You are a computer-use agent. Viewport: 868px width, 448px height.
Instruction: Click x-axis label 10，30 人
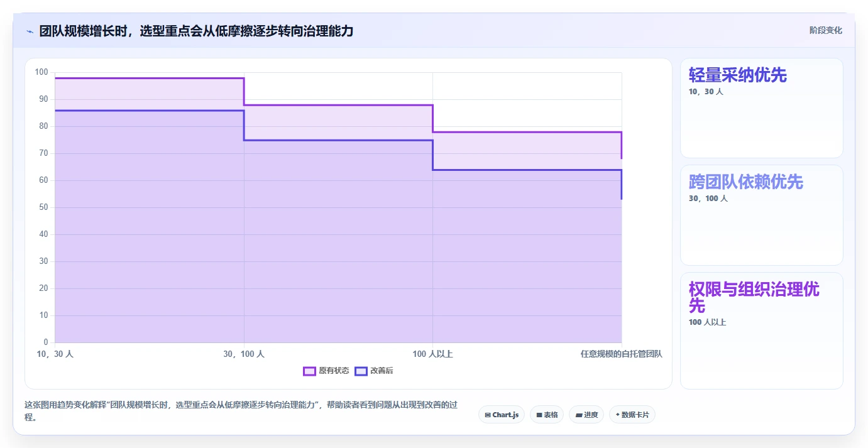point(55,354)
